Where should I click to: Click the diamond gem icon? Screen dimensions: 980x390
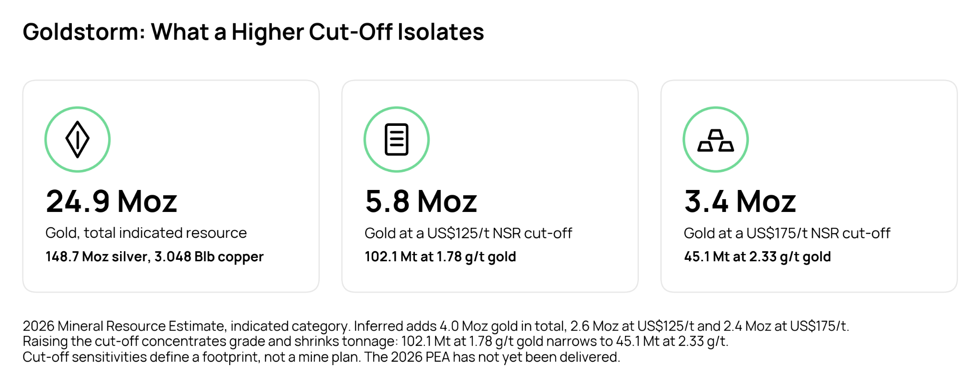point(78,139)
